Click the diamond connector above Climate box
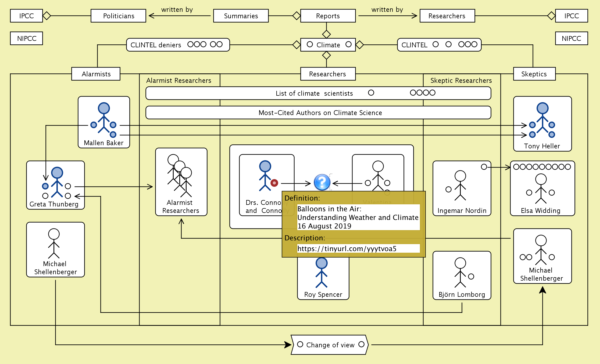Image resolution: width=600 pixels, height=364 pixels. 326,34
